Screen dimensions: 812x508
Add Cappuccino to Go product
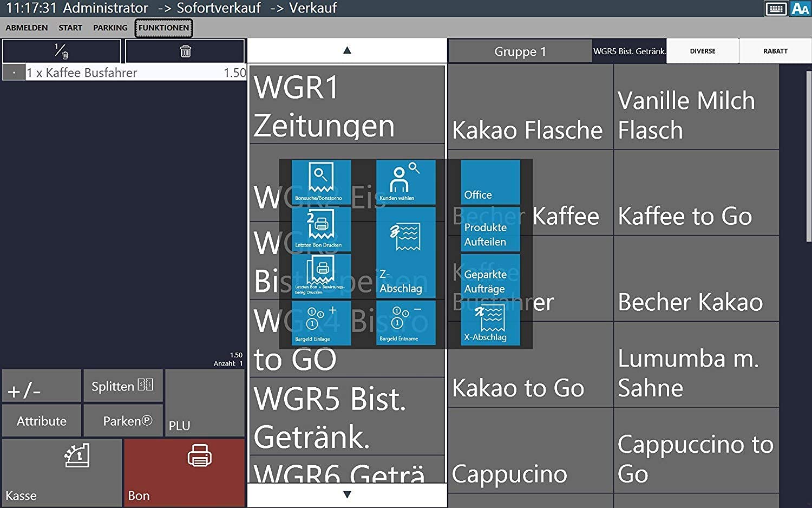pyautogui.click(x=697, y=451)
